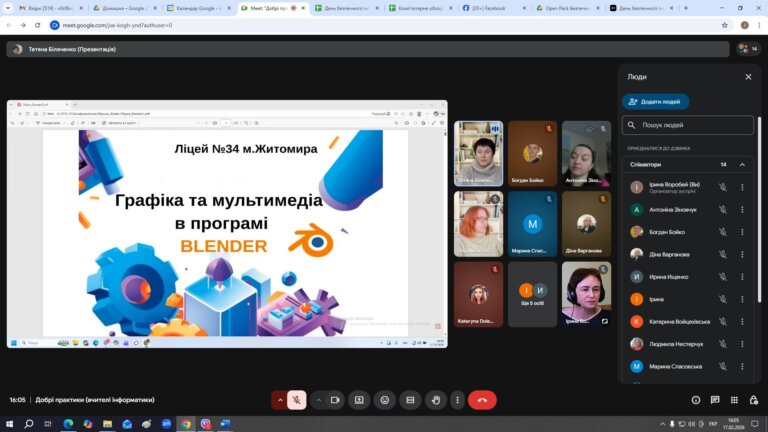
Task: Mute icon beside Антоніна Зіновчук
Action: pyautogui.click(x=722, y=210)
